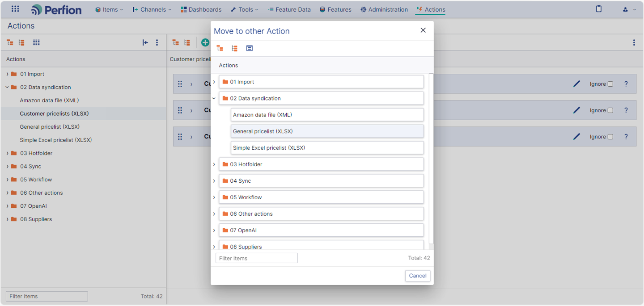Expand 07 OpenAI in the dialog tree
The width and height of the screenshot is (644, 306).
click(214, 231)
